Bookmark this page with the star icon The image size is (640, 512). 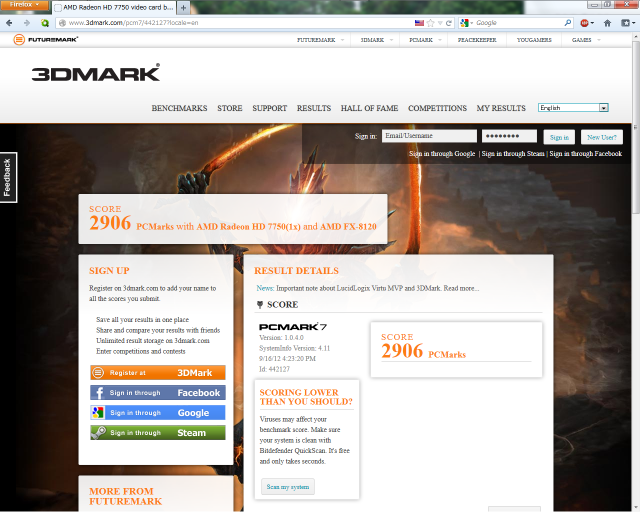click(431, 23)
